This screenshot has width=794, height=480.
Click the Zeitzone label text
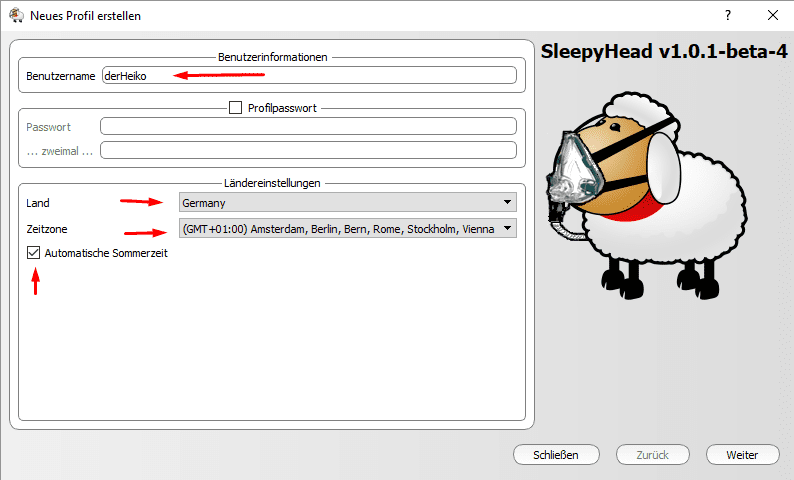(46, 229)
